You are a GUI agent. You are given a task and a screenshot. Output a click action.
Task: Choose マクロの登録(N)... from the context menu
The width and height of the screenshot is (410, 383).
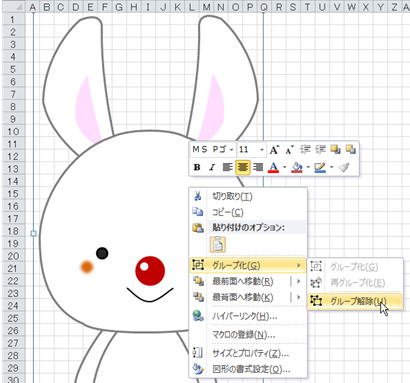coord(248,334)
